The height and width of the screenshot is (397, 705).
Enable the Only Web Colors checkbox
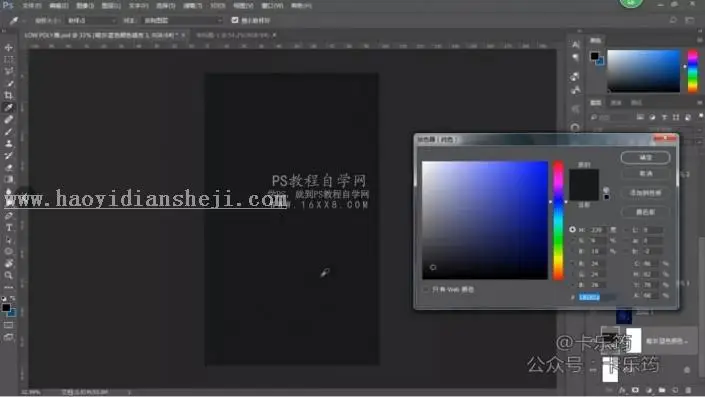click(425, 290)
